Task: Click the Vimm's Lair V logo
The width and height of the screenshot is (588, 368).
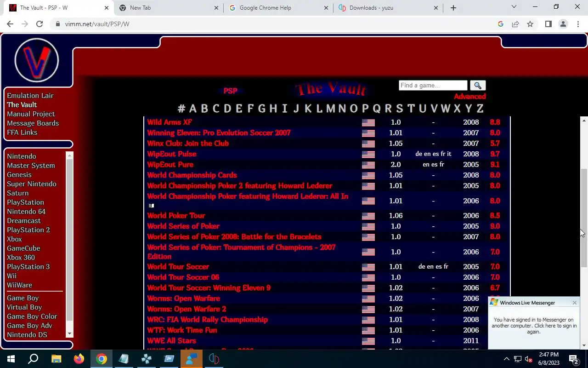Action: (x=37, y=60)
